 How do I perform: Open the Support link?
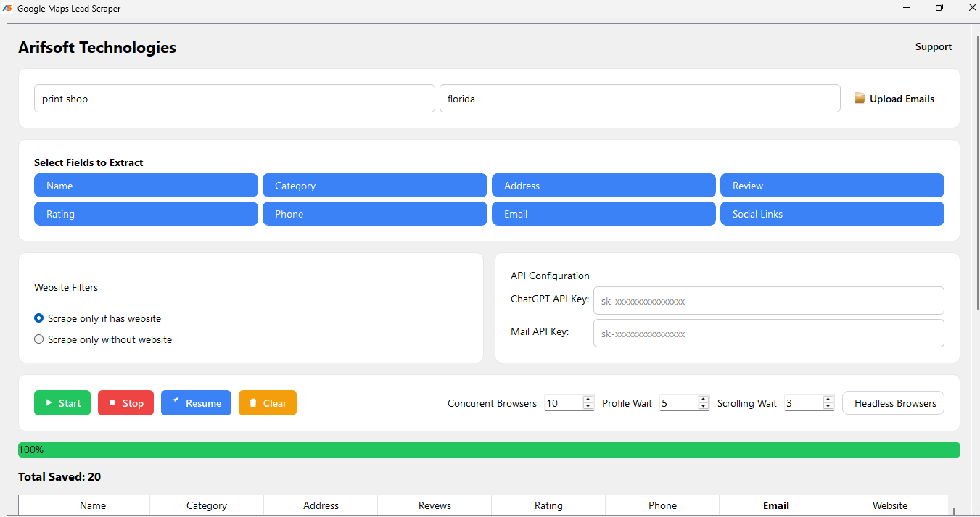coord(933,46)
